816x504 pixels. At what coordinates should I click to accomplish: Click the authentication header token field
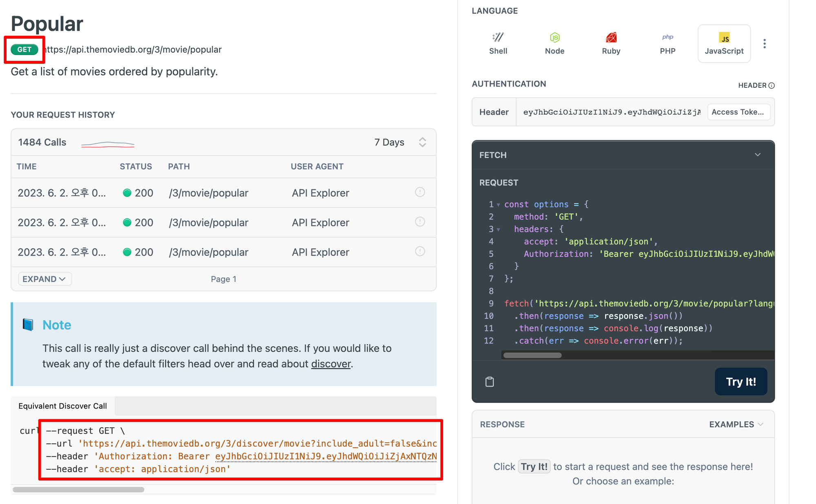pos(611,112)
